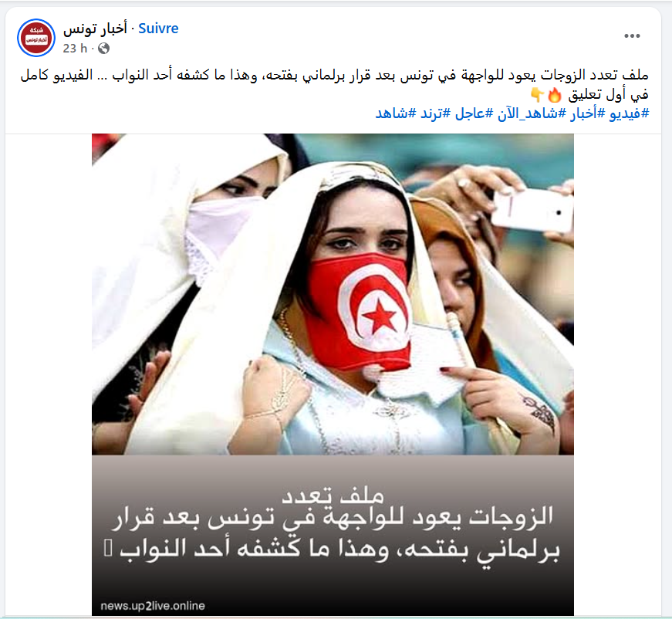Click the news.up2live.online watermark
The height and width of the screenshot is (619, 672).
153,606
